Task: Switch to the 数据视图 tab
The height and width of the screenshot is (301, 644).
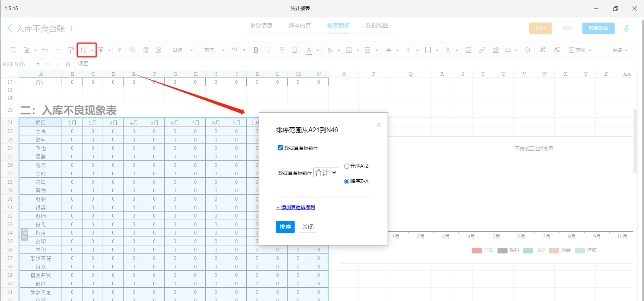Action: [377, 25]
